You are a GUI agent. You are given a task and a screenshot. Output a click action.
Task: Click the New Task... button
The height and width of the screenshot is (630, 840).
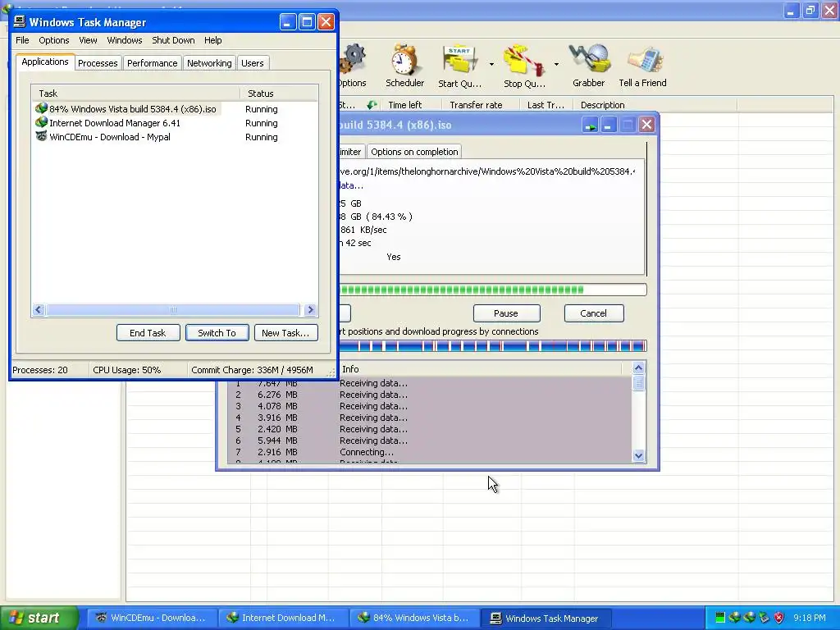(285, 333)
